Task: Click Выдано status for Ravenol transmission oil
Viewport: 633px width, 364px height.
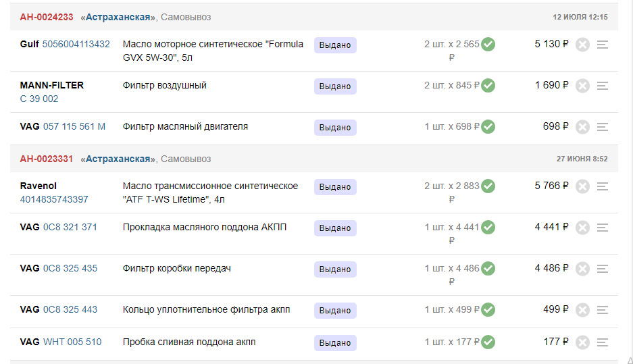Action: pyautogui.click(x=335, y=187)
